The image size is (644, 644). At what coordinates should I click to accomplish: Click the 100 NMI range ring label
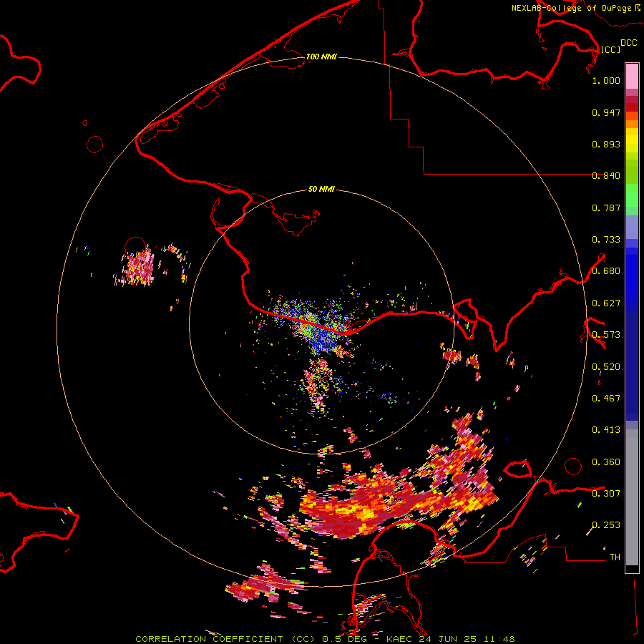pyautogui.click(x=321, y=57)
